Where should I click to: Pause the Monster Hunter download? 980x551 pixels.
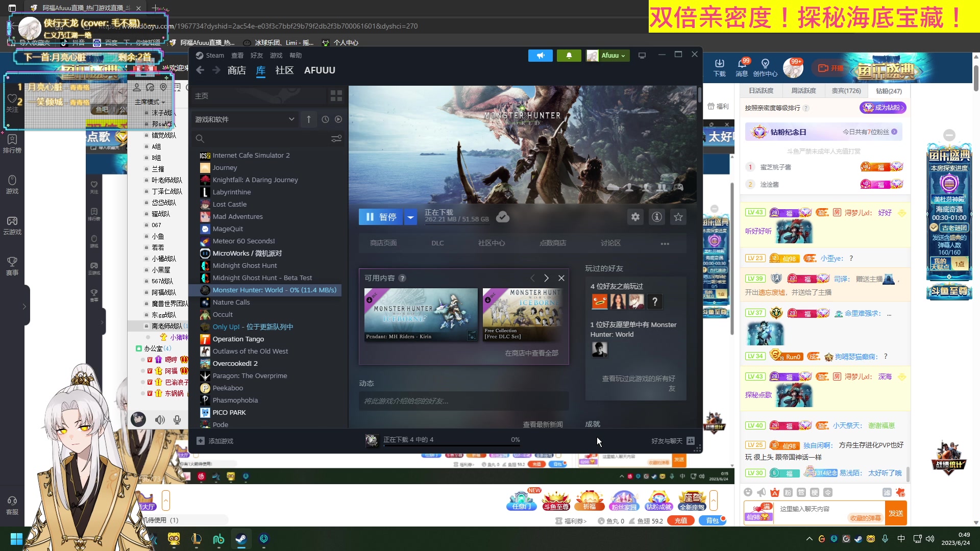tap(381, 217)
